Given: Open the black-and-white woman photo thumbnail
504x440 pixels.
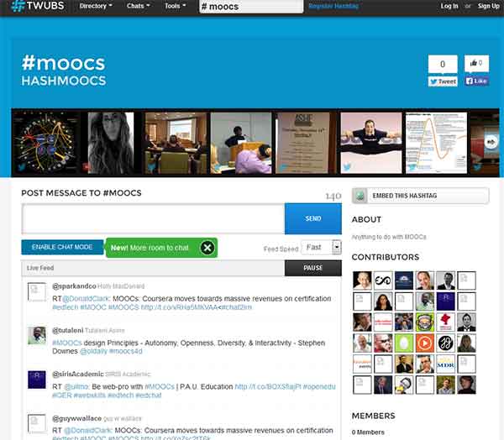Looking at the screenshot, I should click(x=111, y=143).
